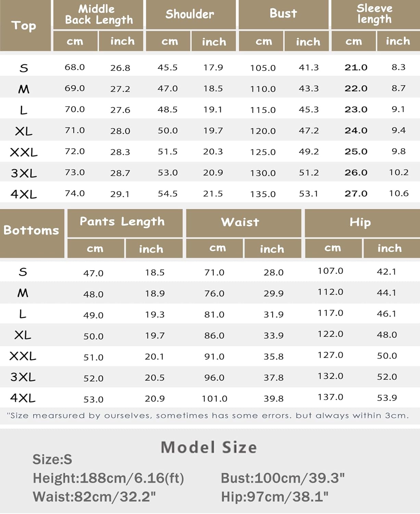Viewport: 420px width, 514px height.
Task: Click the 101.0 waist cm value
Action: pos(214,399)
